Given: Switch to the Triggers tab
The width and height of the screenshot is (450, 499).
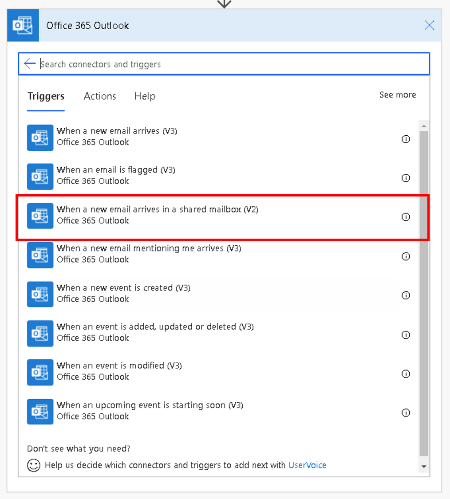Looking at the screenshot, I should 46,96.
